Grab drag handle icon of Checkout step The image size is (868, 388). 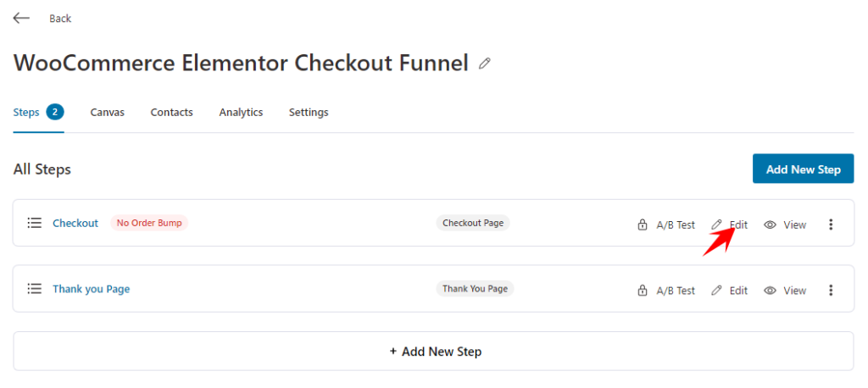point(34,223)
